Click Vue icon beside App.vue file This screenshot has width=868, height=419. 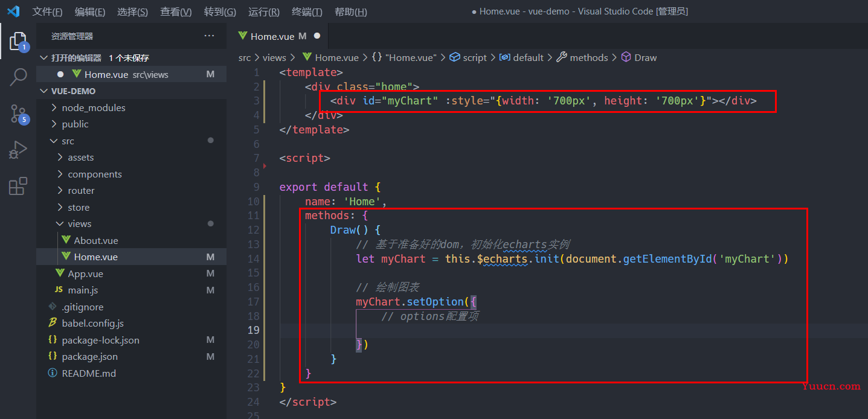60,273
